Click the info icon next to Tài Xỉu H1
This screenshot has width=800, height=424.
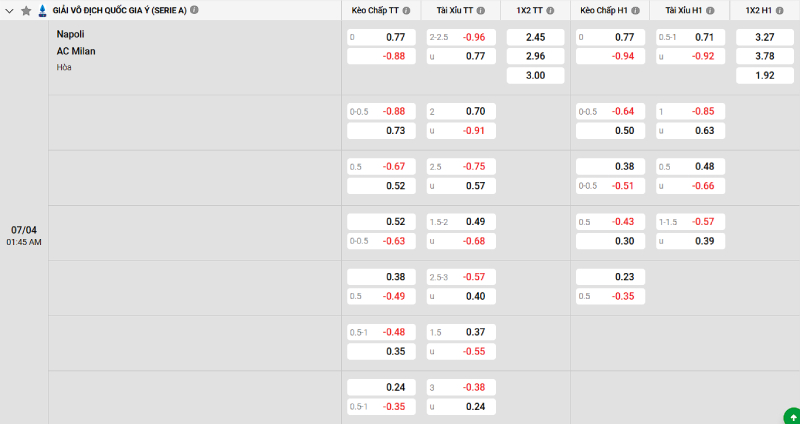pos(708,10)
